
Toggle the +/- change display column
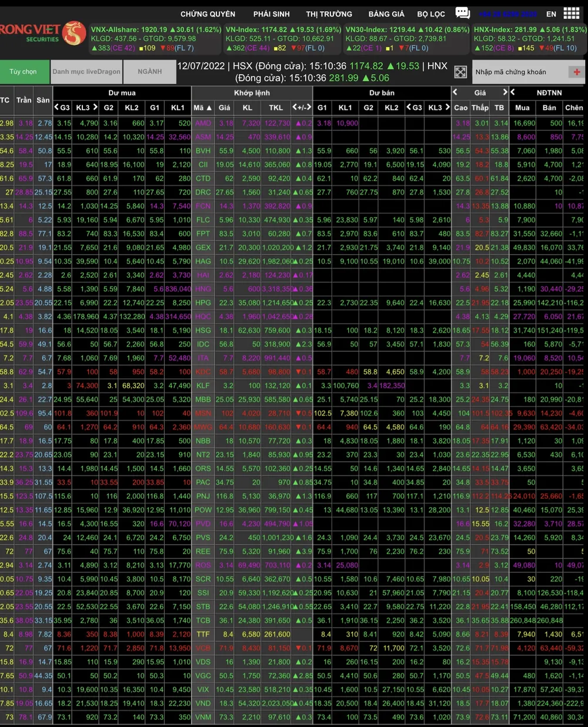pyautogui.click(x=302, y=107)
